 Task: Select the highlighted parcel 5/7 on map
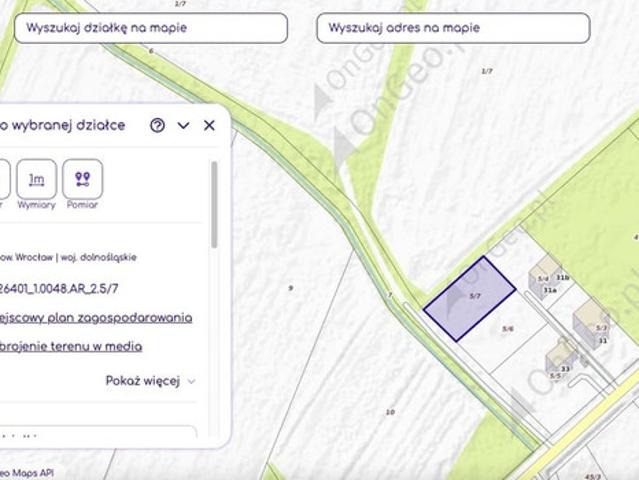point(469,299)
